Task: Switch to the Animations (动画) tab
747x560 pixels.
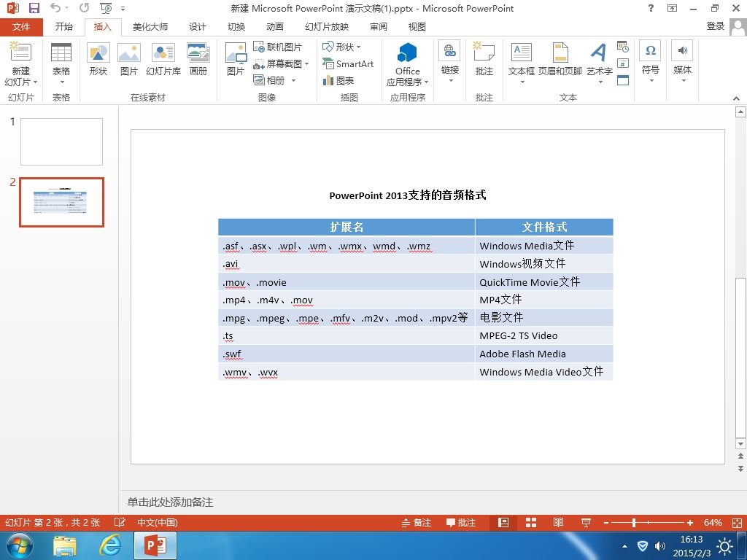Action: click(275, 27)
